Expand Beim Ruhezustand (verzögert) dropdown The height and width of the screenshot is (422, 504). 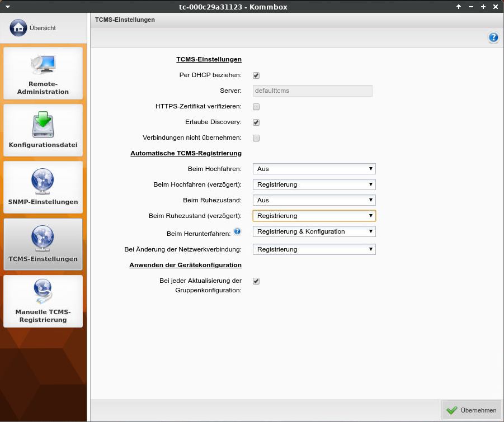point(314,216)
